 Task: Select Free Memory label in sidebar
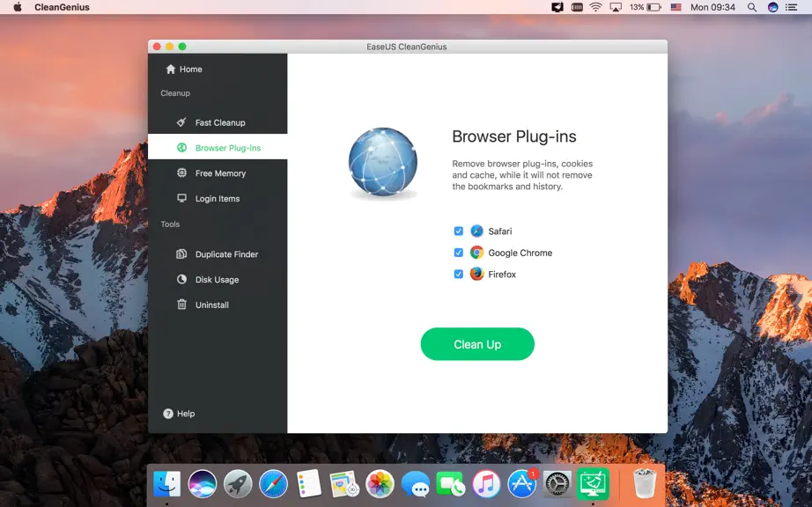[220, 173]
